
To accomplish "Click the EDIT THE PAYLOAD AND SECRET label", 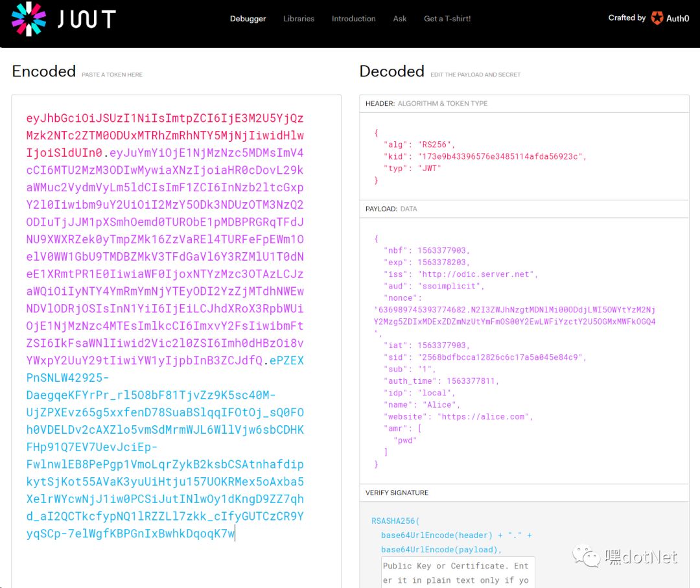I will (x=476, y=75).
